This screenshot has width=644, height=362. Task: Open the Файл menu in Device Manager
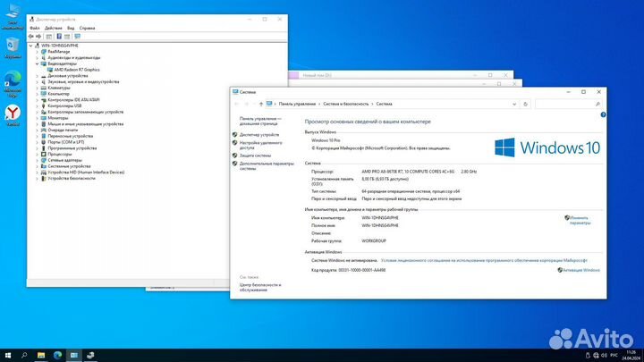[35, 29]
